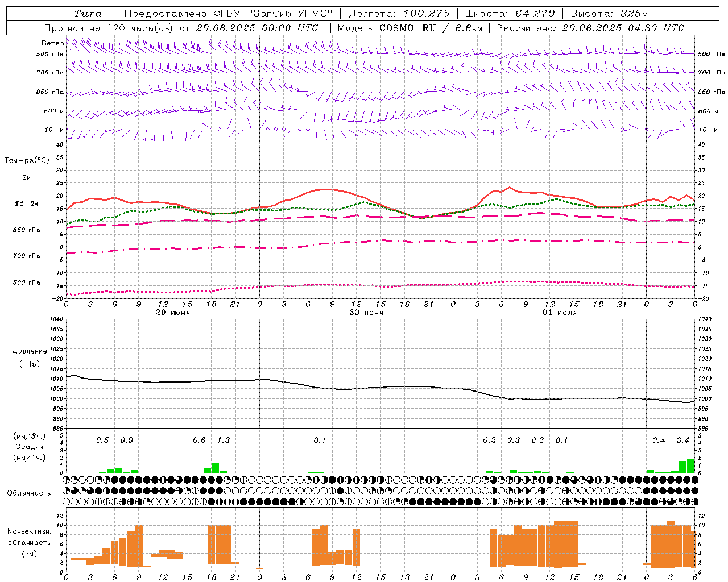728x582 pixels.
Task: Click the precipitation value "0.9"
Action: pyautogui.click(x=126, y=440)
